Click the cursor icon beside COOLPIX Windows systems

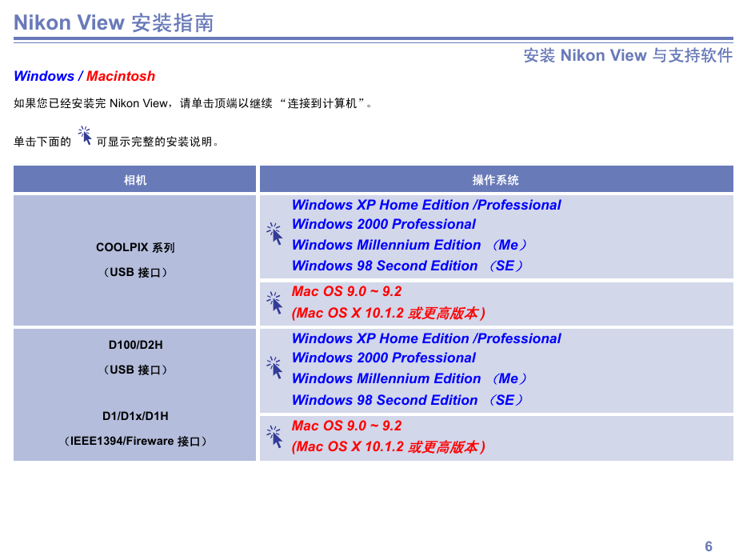pyautogui.click(x=275, y=234)
